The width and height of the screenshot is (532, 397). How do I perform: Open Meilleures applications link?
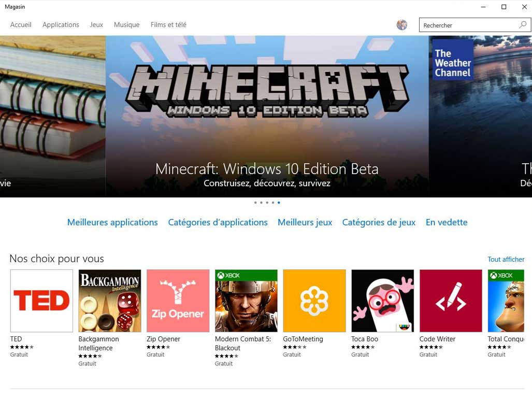[x=112, y=222]
